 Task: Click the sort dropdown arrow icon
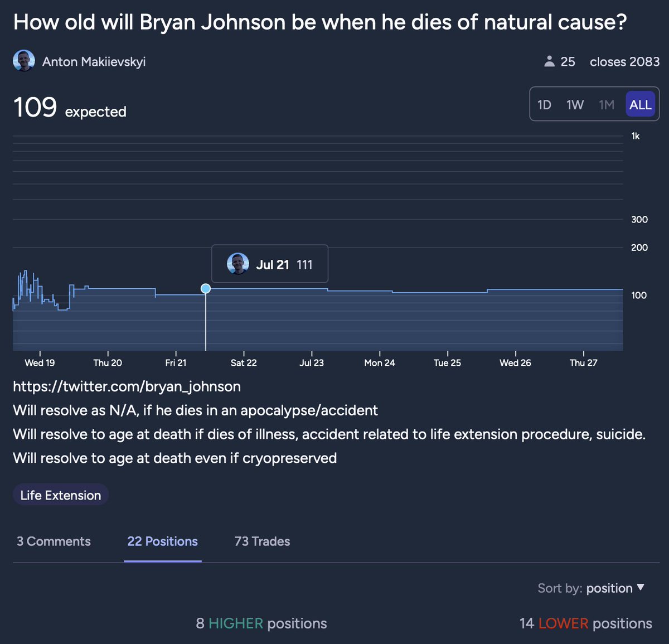641,587
